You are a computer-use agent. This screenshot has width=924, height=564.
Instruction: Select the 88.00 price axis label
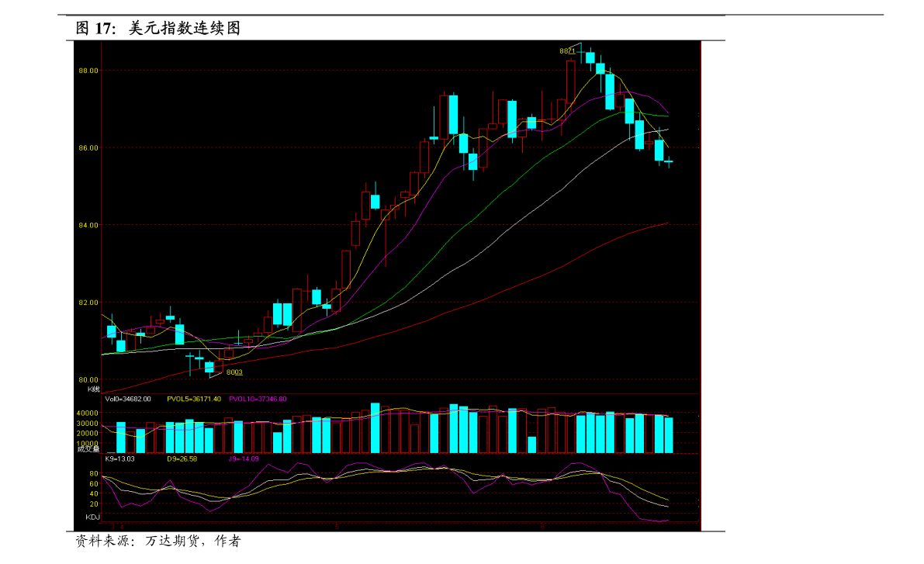pos(88,71)
